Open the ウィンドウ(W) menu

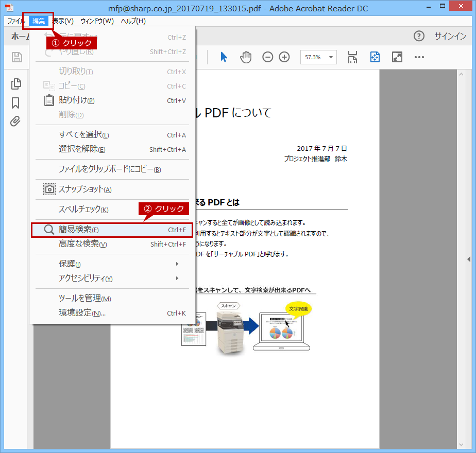point(97,21)
